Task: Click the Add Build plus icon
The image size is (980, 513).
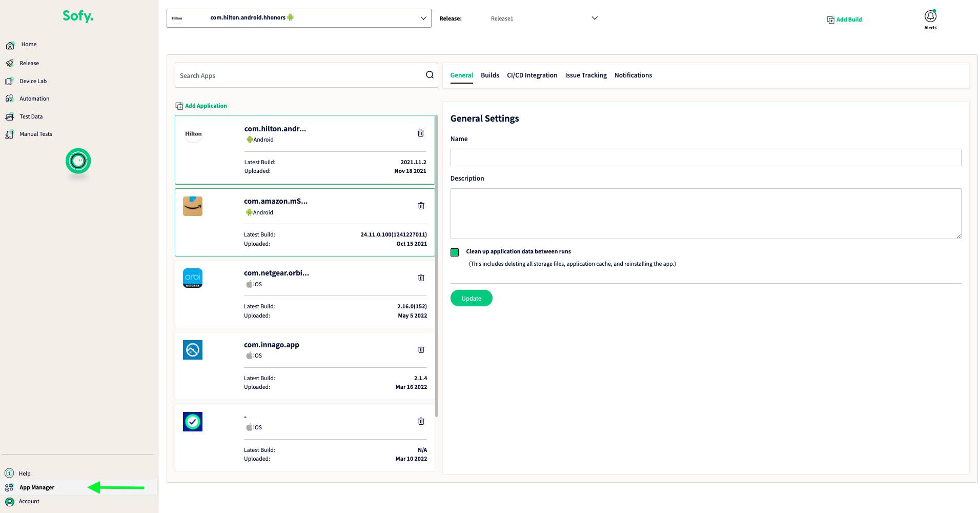Action: pyautogui.click(x=830, y=19)
